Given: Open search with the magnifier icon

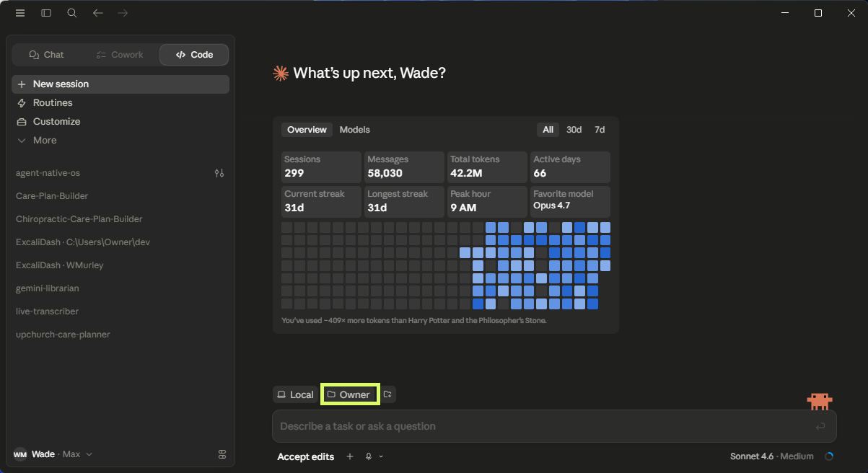Looking at the screenshot, I should pos(72,13).
